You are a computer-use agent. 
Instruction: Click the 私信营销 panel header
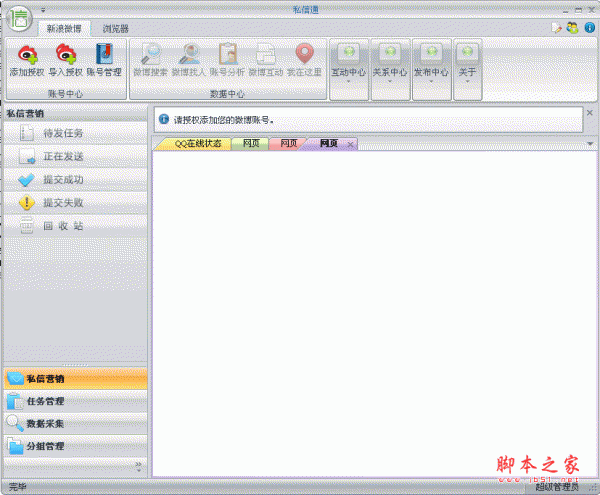tap(75, 114)
